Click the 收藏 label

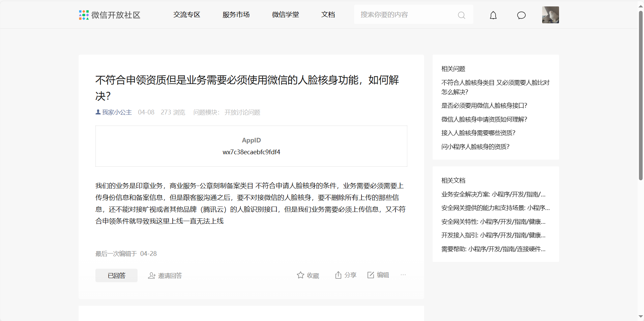313,275
